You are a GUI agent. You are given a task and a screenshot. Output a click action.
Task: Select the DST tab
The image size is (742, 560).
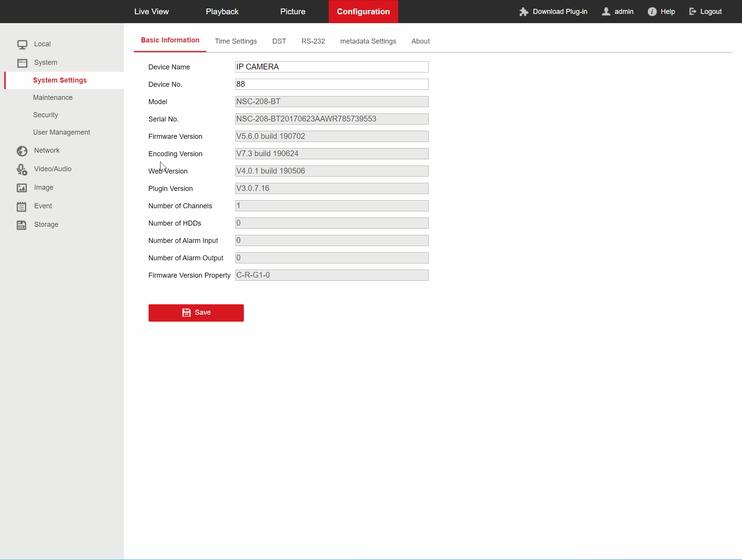point(279,41)
